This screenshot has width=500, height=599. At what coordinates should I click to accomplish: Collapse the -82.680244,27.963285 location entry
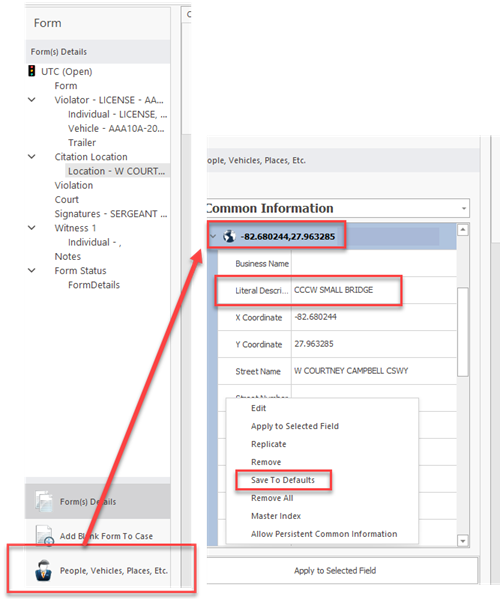[x=213, y=236]
